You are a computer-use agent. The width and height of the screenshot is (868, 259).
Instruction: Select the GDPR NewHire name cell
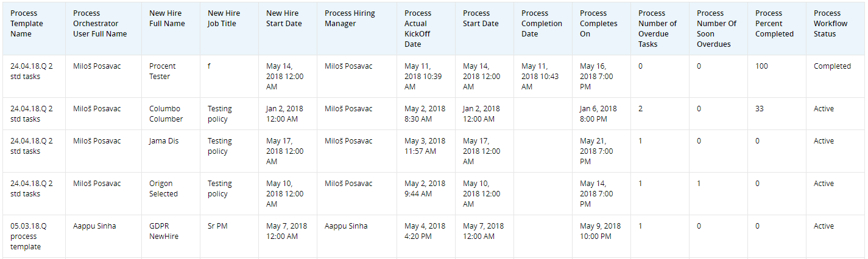(x=164, y=231)
